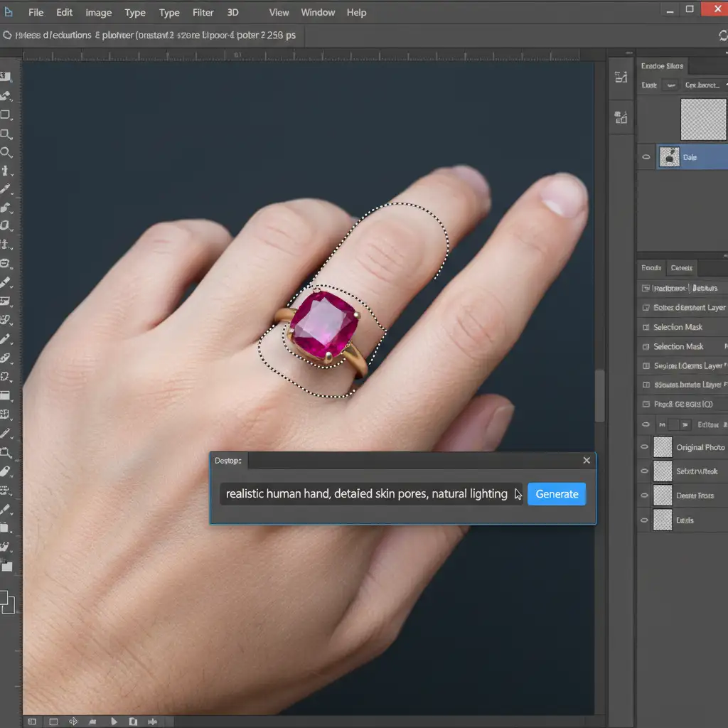Select the Rectangular Marquee tool
The image size is (728, 728).
pyautogui.click(x=6, y=114)
